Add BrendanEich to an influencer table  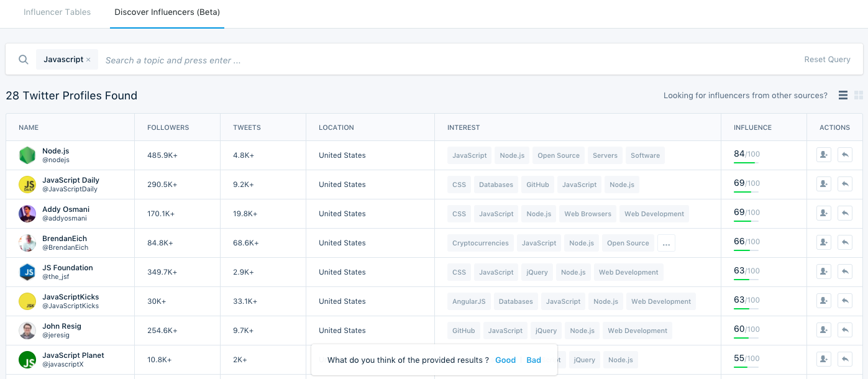[824, 242]
